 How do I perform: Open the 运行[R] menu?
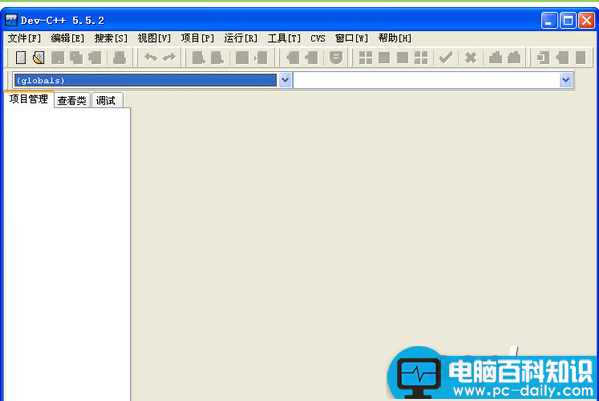[x=241, y=38]
